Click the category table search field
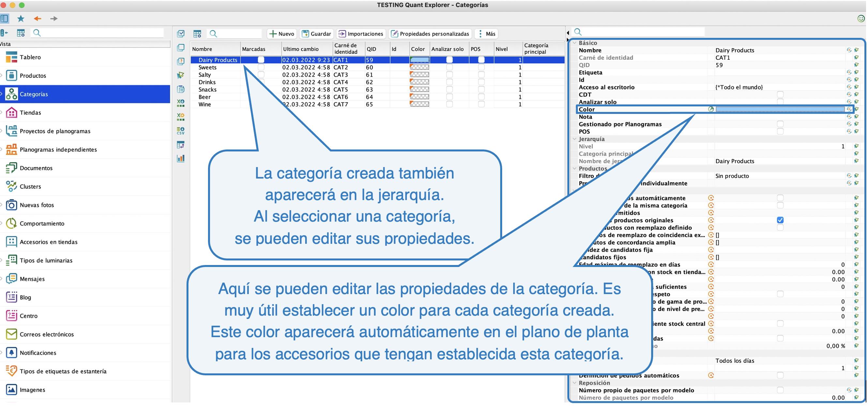Image resolution: width=868 pixels, height=406 pixels. (x=235, y=33)
